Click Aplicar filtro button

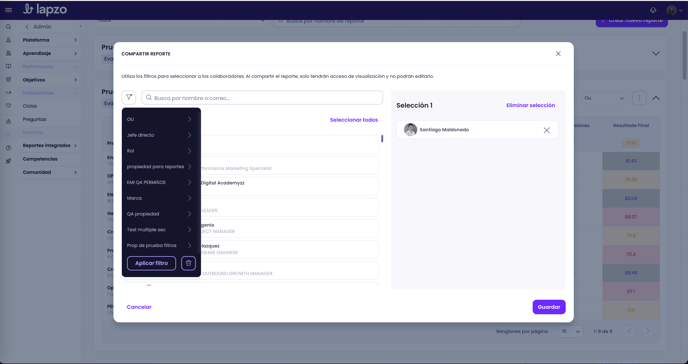tap(151, 263)
